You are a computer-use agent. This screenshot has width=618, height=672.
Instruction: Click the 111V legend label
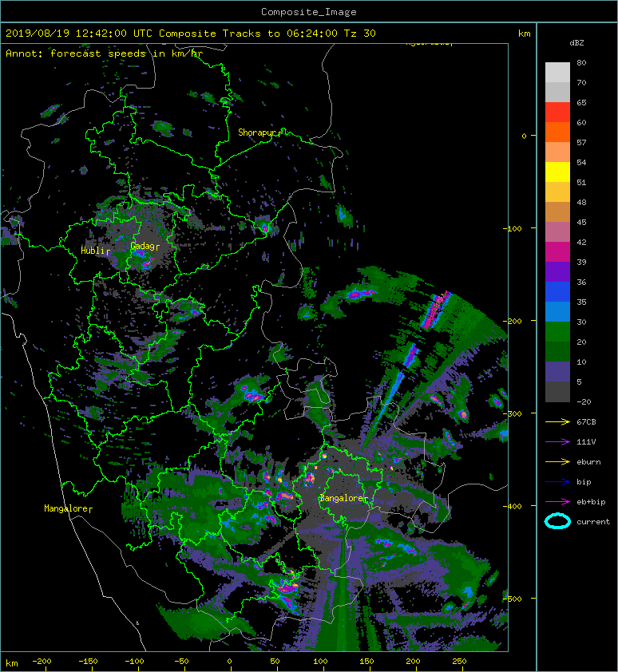[x=586, y=442]
